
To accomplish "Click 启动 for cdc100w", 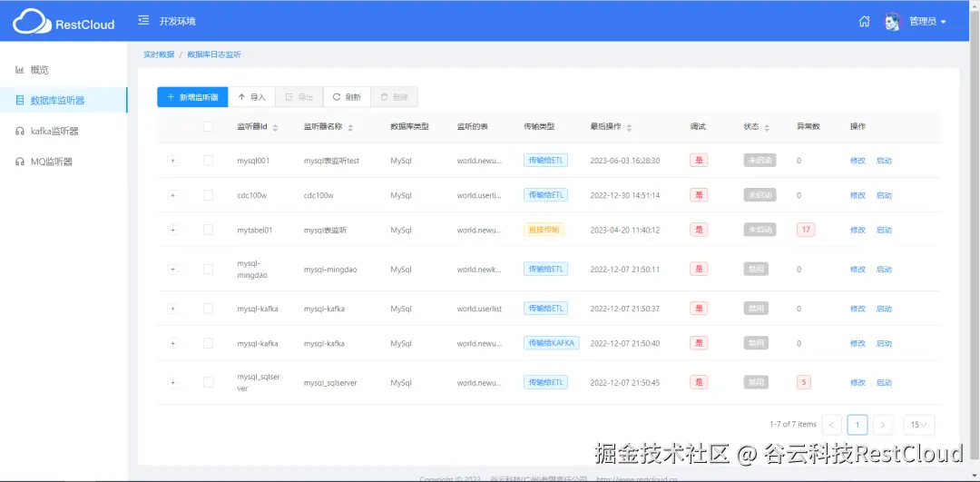I will [884, 195].
